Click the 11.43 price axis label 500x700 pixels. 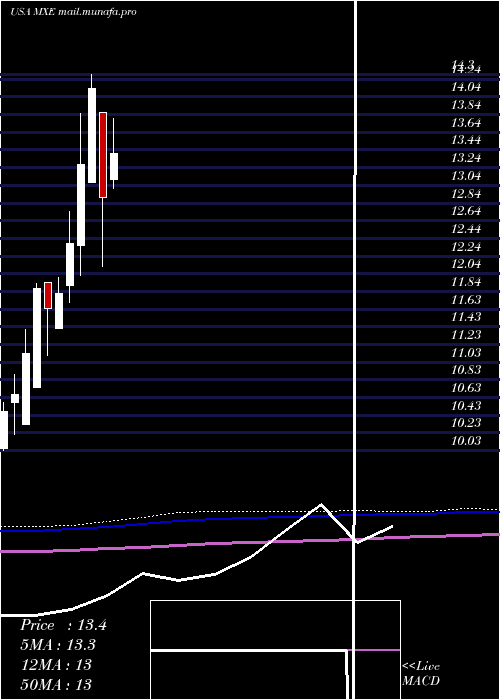[x=466, y=317]
